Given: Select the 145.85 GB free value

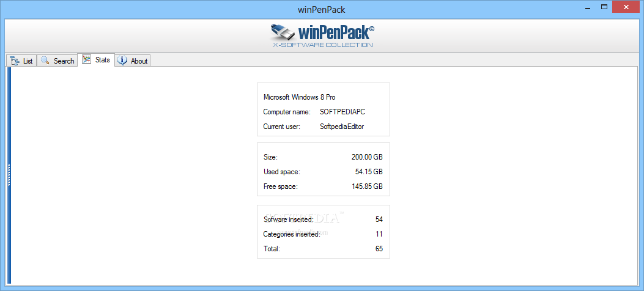Looking at the screenshot, I should tap(367, 186).
